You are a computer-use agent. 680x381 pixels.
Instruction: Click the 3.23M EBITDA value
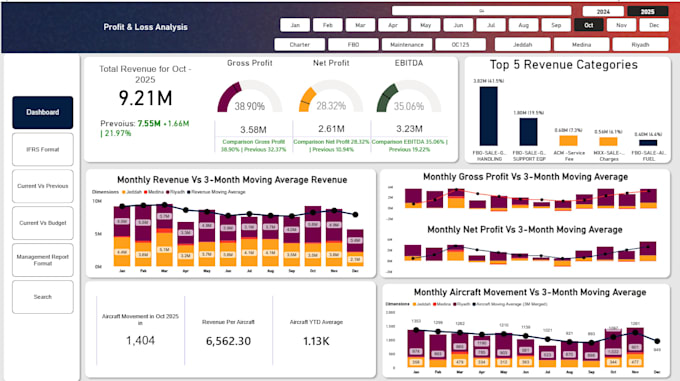409,129
